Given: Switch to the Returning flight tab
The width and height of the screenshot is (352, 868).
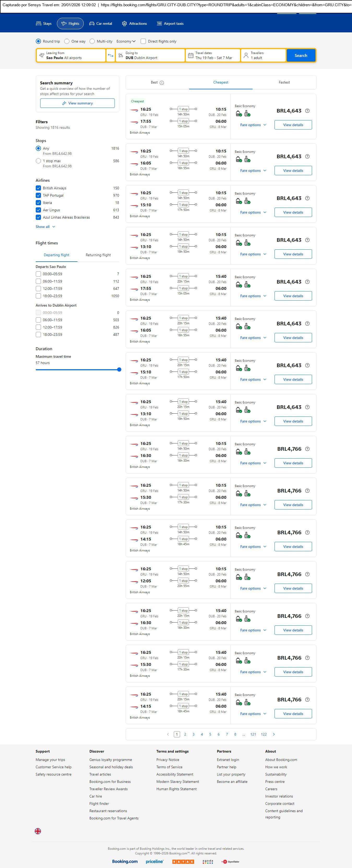Looking at the screenshot, I should click(x=98, y=255).
